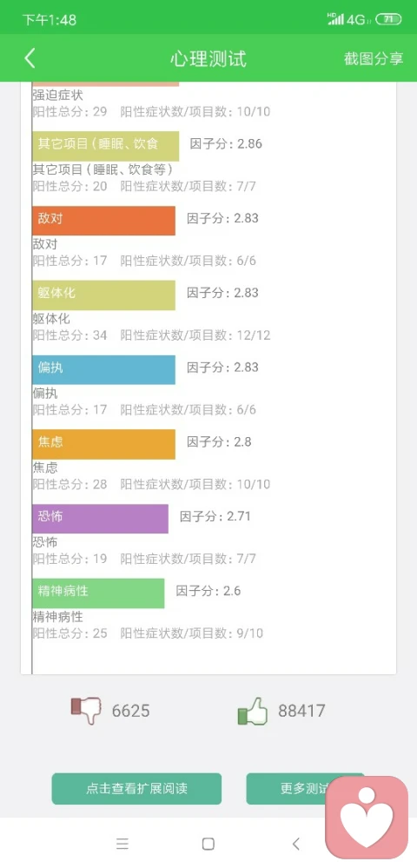
Task: Tap Android system back chevron
Action: click(295, 844)
